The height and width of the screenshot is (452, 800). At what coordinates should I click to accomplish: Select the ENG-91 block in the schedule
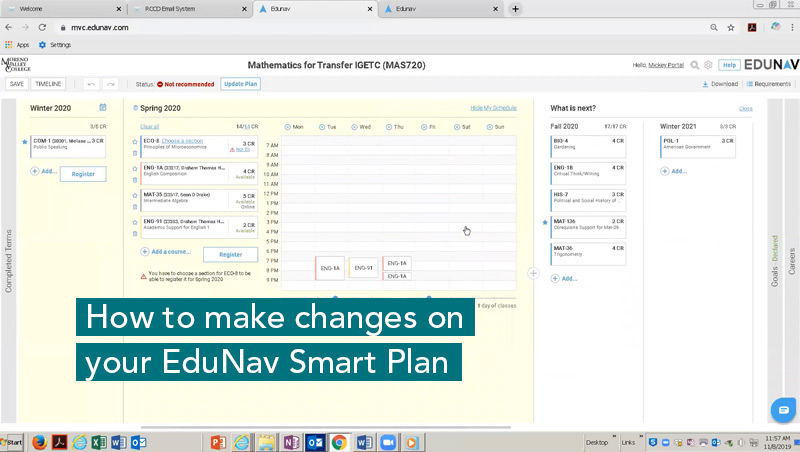click(x=363, y=268)
